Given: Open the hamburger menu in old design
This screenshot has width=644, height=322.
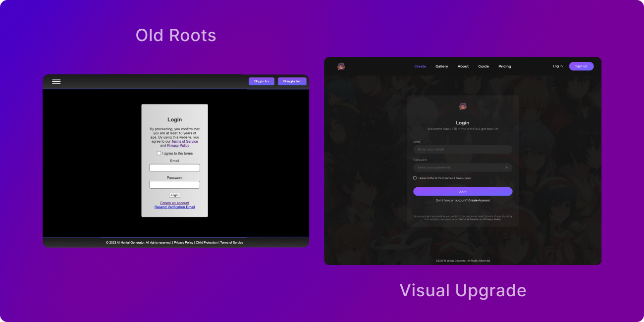Looking at the screenshot, I should click(56, 81).
